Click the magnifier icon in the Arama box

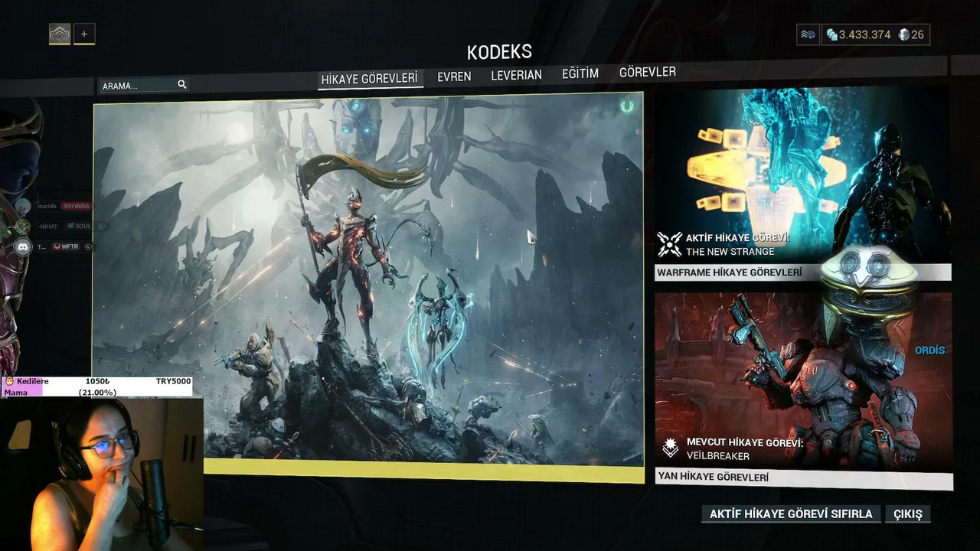pyautogui.click(x=182, y=85)
